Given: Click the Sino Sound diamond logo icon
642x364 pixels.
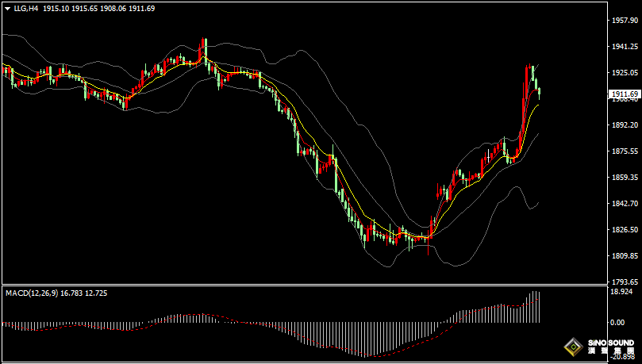Looking at the screenshot, I should point(572,347).
